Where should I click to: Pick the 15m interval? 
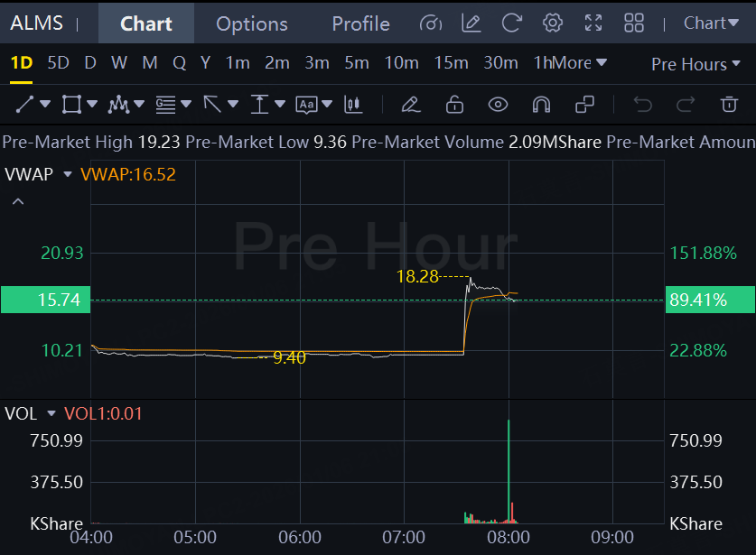tap(452, 63)
